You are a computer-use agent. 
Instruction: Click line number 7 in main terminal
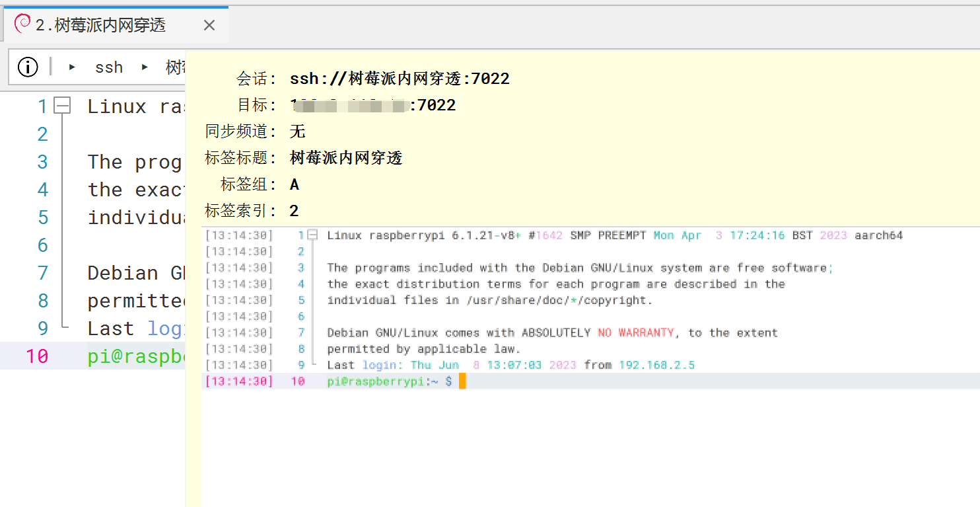[43, 273]
